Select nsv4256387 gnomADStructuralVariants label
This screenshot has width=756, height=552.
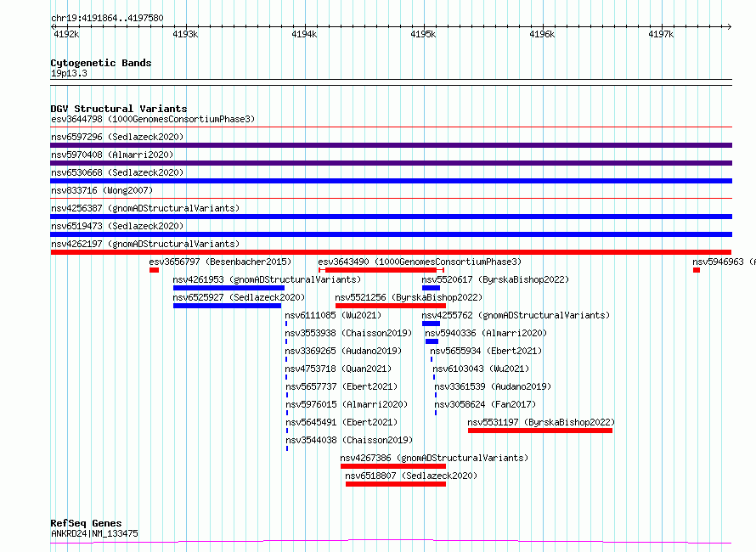(145, 208)
